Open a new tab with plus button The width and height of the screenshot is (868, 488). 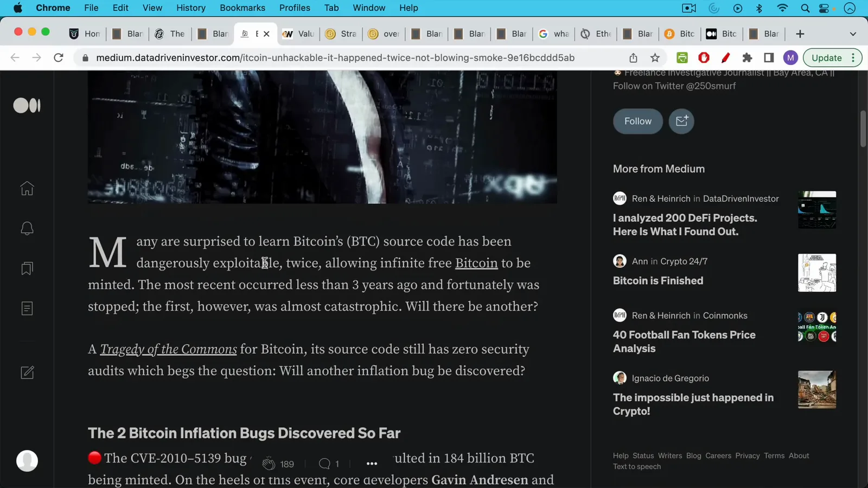point(800,34)
